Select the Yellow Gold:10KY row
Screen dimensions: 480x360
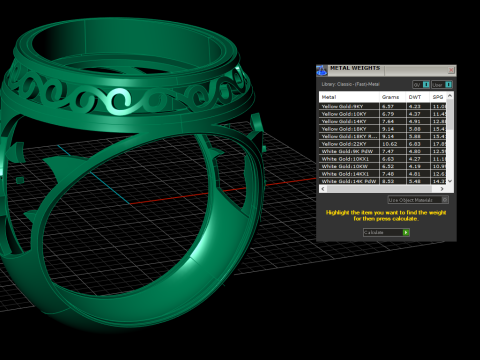point(383,114)
